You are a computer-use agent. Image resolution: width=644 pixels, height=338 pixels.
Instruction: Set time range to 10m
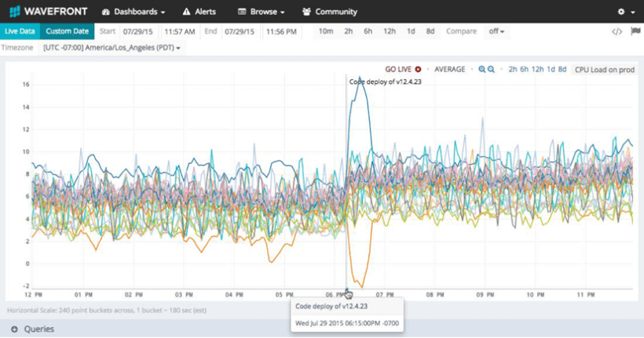click(x=325, y=31)
